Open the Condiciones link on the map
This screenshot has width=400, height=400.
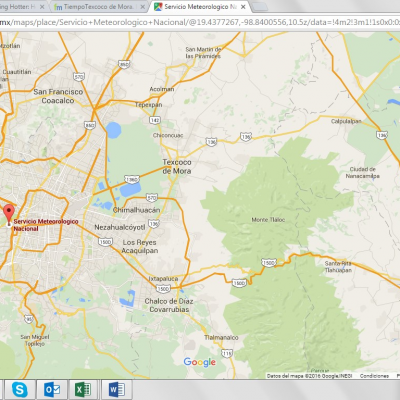pyautogui.click(x=374, y=376)
